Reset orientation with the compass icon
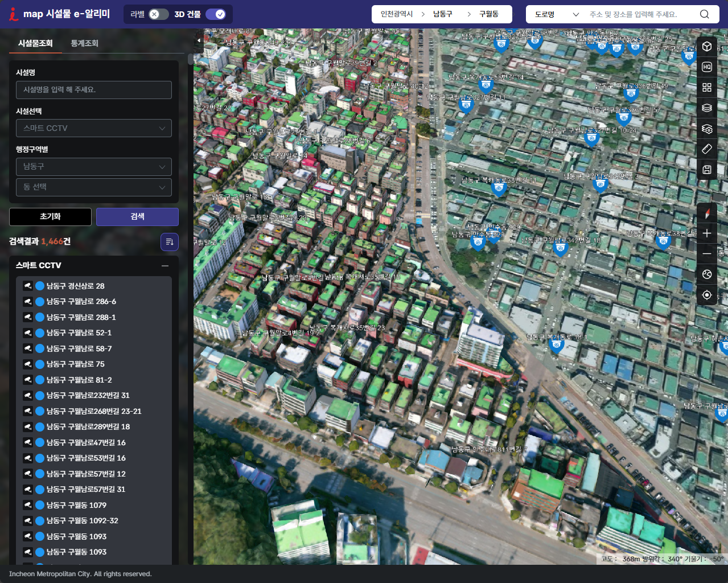 [707, 213]
